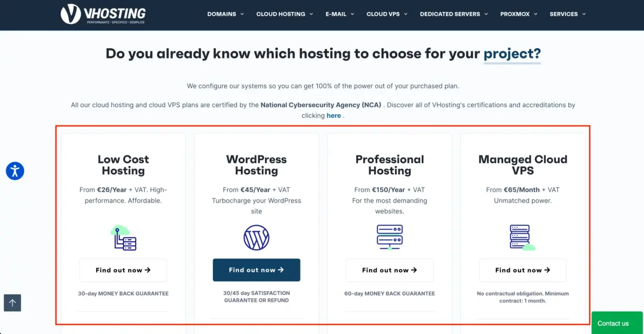Click Find out now under Low Cost Hosting
Screen dimensions: 644x334
pyautogui.click(x=123, y=270)
